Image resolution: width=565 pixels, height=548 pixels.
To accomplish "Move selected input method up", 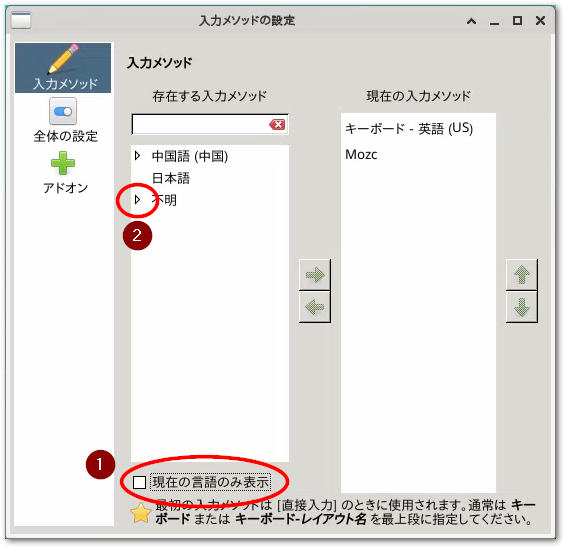I will point(521,275).
